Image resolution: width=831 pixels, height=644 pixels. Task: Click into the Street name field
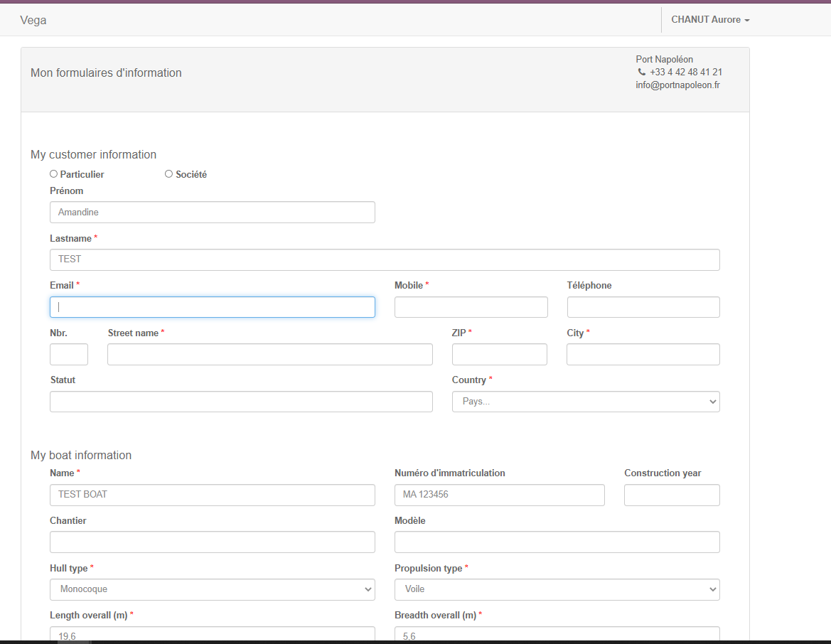pos(269,355)
